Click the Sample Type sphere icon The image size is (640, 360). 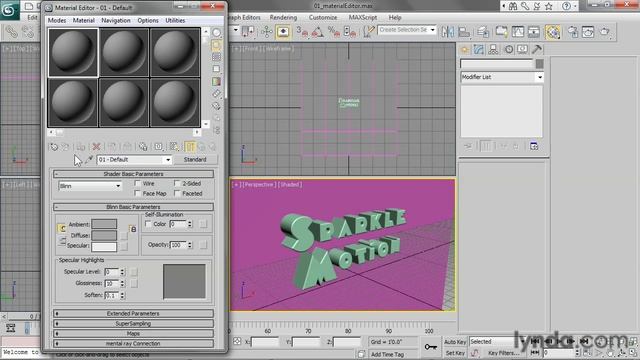[216, 33]
